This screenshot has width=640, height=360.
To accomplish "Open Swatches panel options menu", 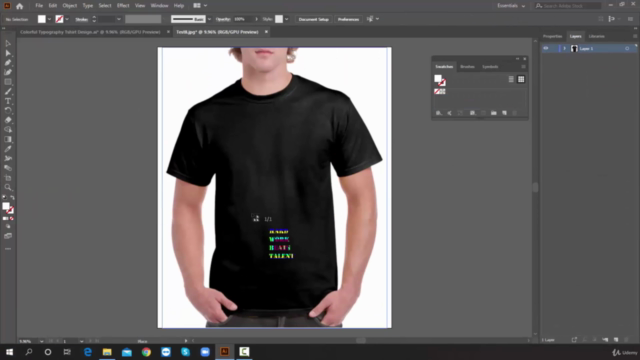I will click(523, 67).
